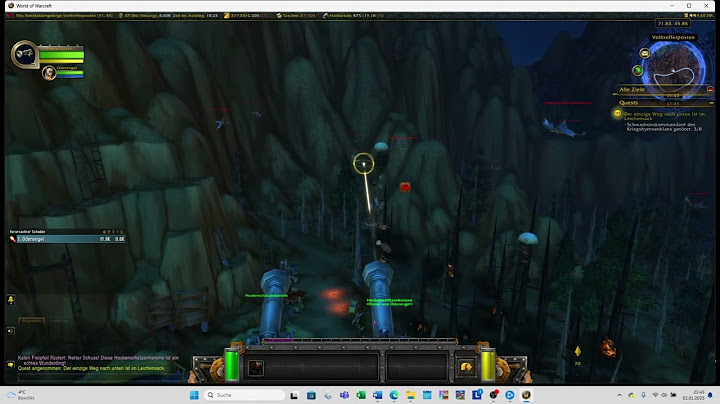Click the left green vehicle health bar

tap(232, 365)
